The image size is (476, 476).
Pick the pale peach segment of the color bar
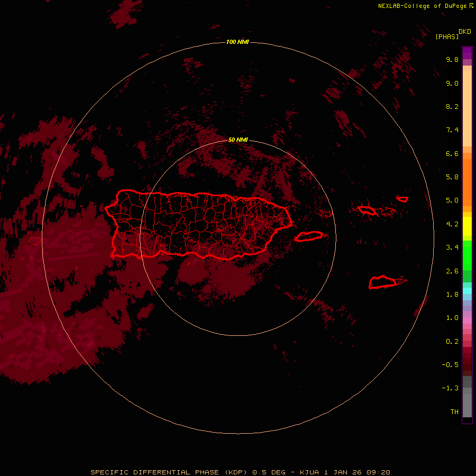click(x=467, y=108)
